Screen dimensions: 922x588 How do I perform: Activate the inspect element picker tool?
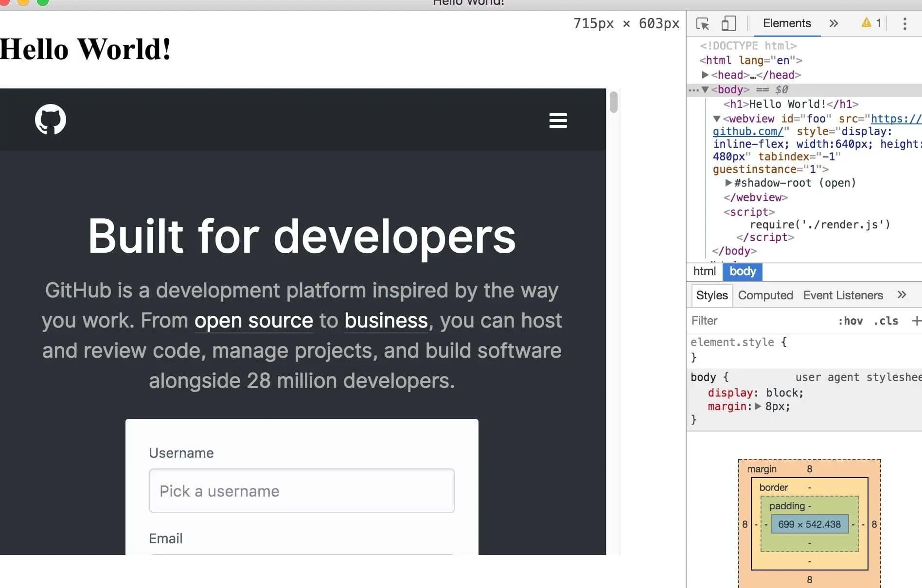point(703,23)
